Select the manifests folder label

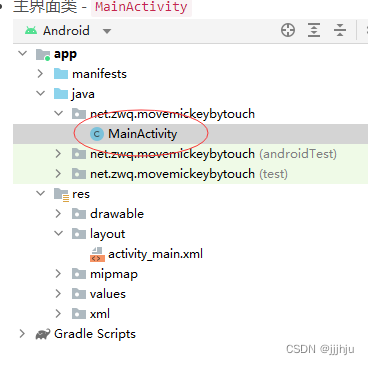[99, 74]
